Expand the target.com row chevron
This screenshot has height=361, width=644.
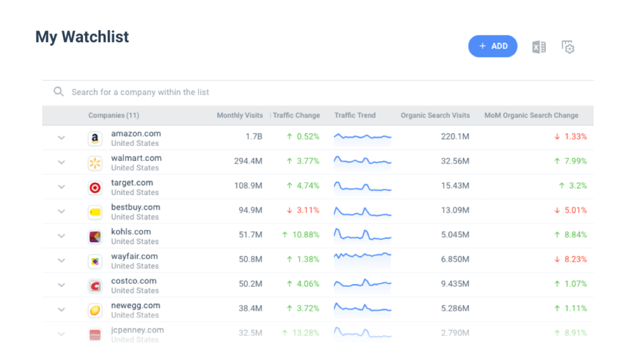[x=61, y=187]
